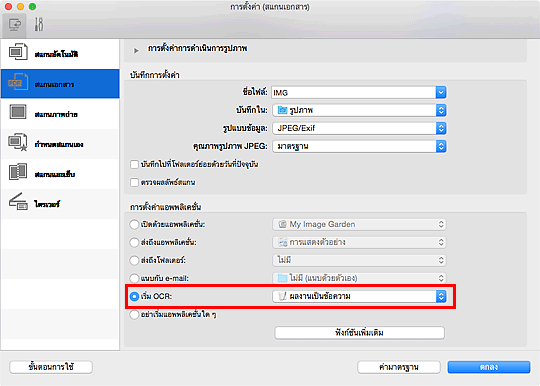
Task: Open the send-to-application dropdown showing การแสดงตัวอย่าง
Action: tap(360, 242)
